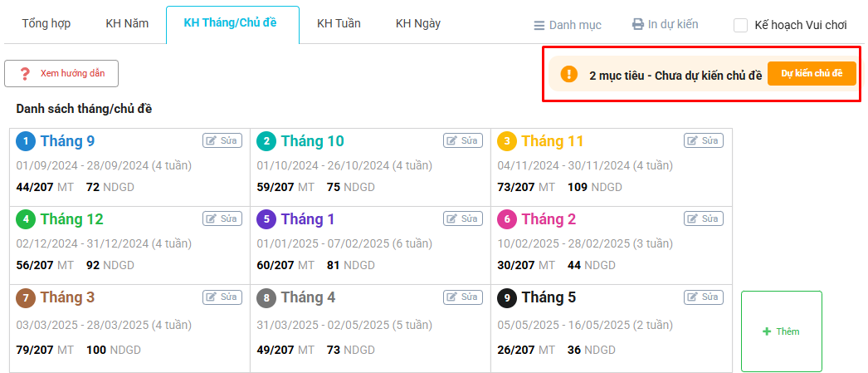Click the orange warning exclamation icon
Viewport: 868px width, 373px height.
pos(568,74)
